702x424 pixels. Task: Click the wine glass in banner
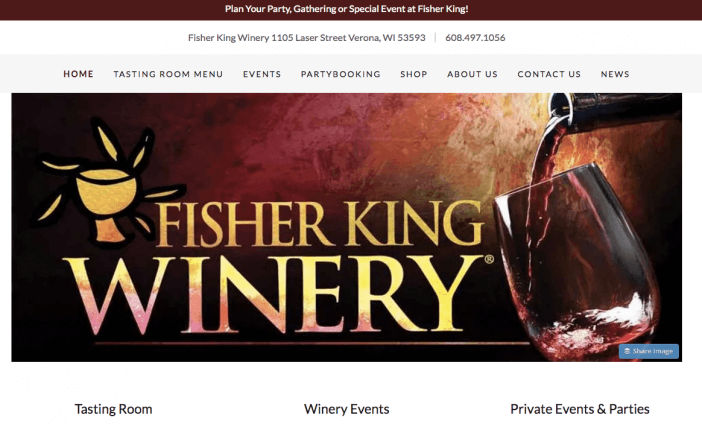pos(578,263)
